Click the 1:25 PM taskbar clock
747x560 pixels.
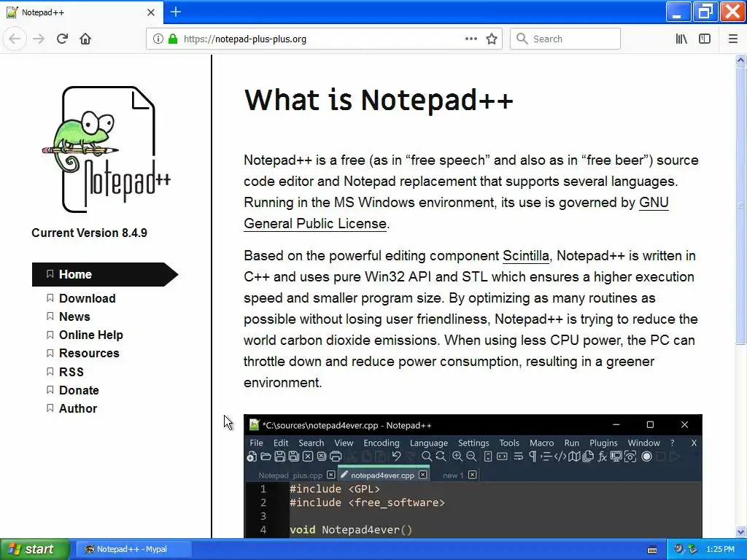pos(720,549)
